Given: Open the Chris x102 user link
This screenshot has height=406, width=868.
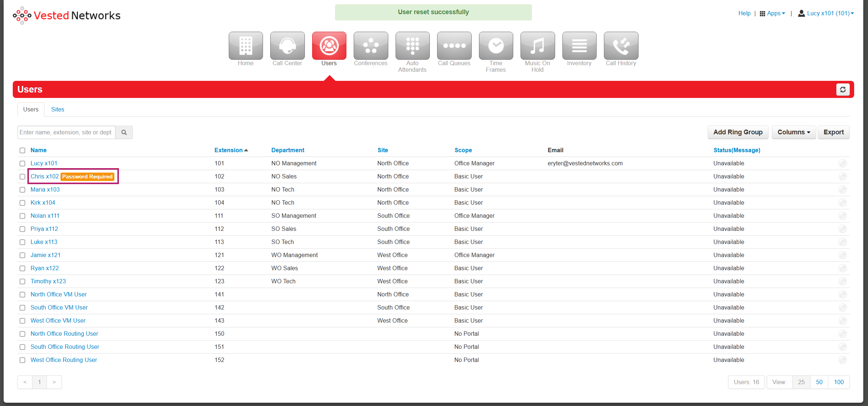Looking at the screenshot, I should [x=44, y=176].
